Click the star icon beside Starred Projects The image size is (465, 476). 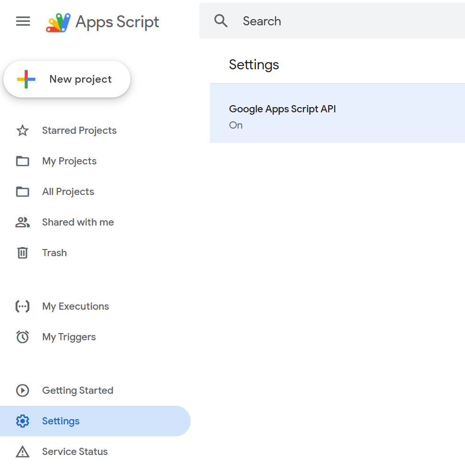(x=22, y=130)
